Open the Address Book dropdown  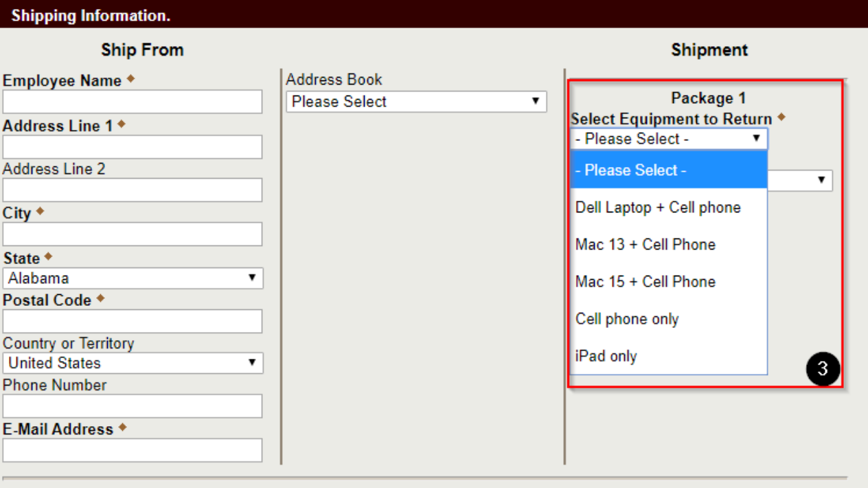(416, 102)
